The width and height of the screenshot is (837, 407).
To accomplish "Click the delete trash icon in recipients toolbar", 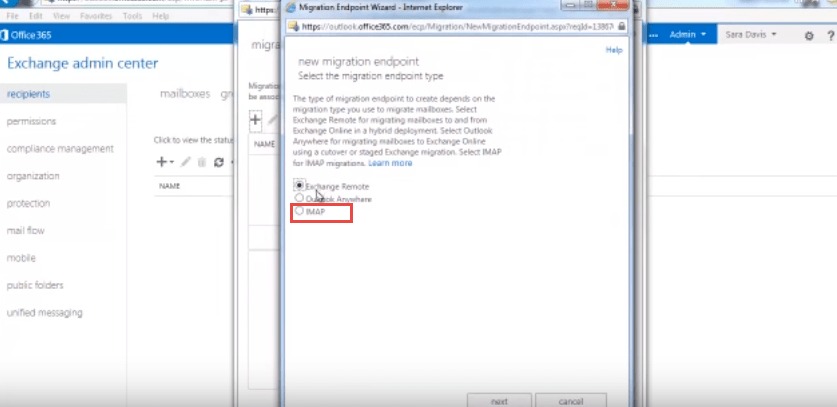I will coord(202,162).
